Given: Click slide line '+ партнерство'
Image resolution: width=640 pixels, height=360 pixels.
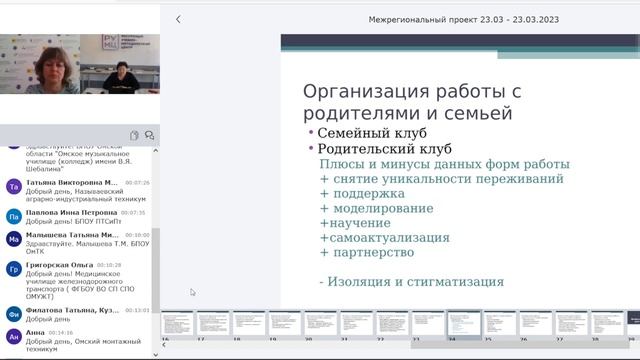Looking at the screenshot, I should 367,252.
